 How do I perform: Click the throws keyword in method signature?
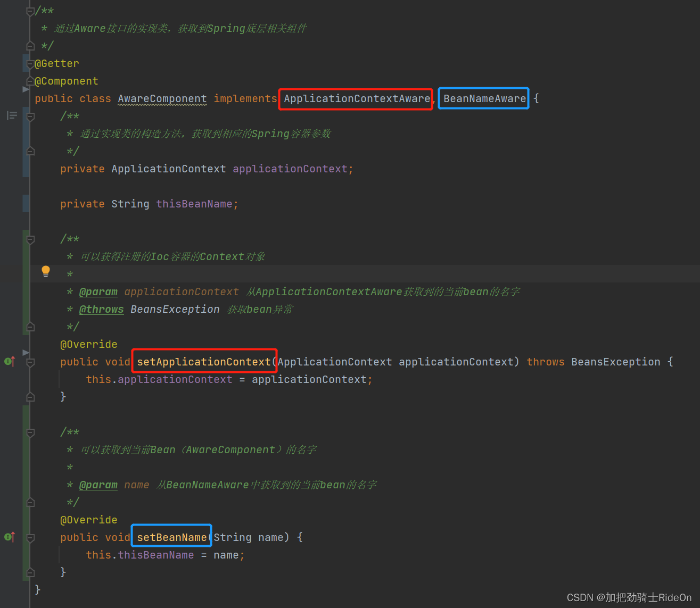[546, 362]
